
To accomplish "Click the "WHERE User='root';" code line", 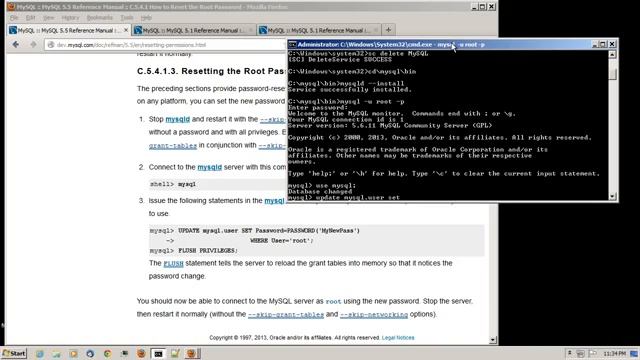I will click(x=282, y=240).
